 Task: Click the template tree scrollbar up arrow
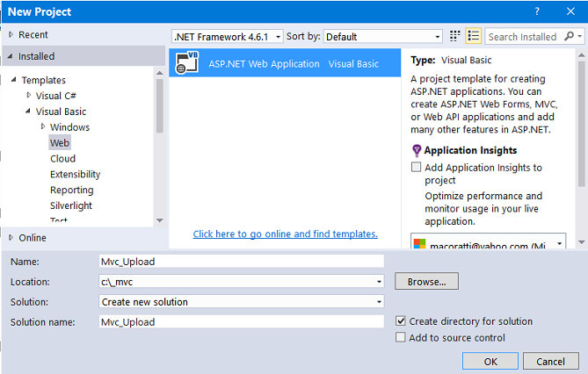(160, 73)
